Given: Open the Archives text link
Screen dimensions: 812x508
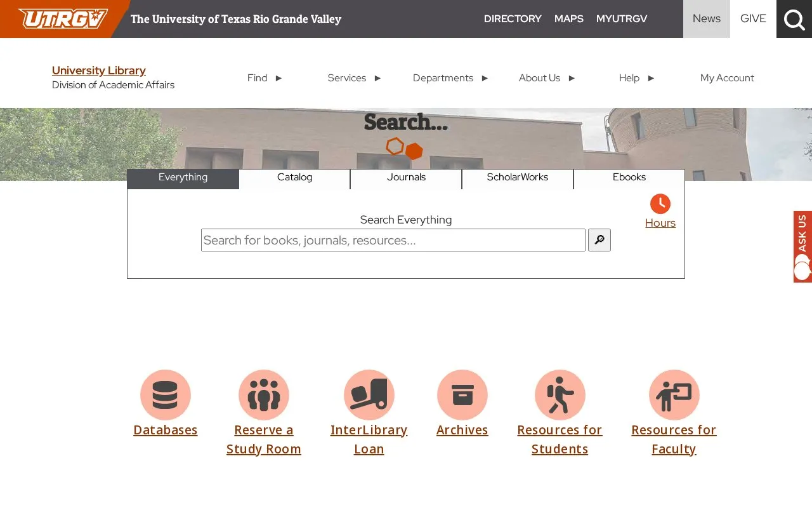Looking at the screenshot, I should coord(462,430).
